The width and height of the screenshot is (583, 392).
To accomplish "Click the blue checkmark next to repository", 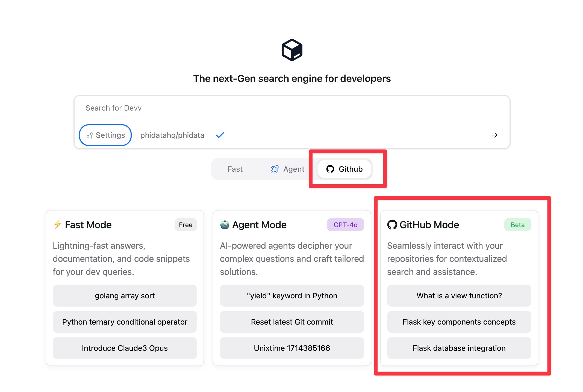I will coord(220,135).
